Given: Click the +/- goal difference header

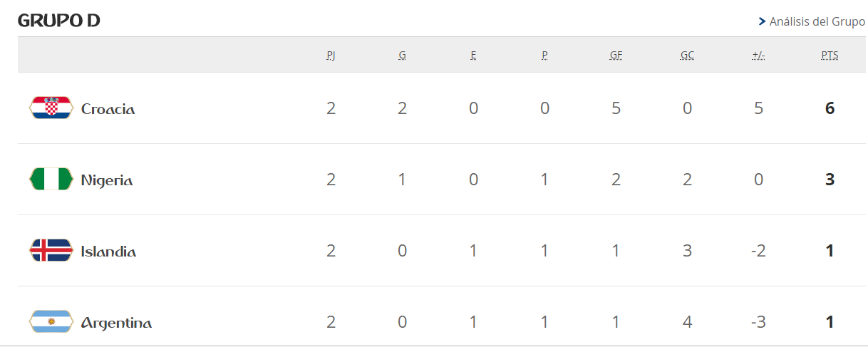Looking at the screenshot, I should (758, 55).
